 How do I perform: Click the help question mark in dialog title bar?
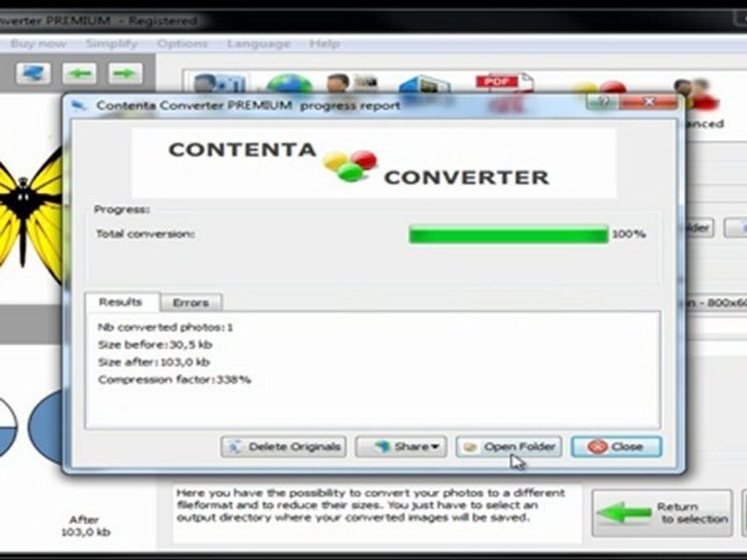603,102
